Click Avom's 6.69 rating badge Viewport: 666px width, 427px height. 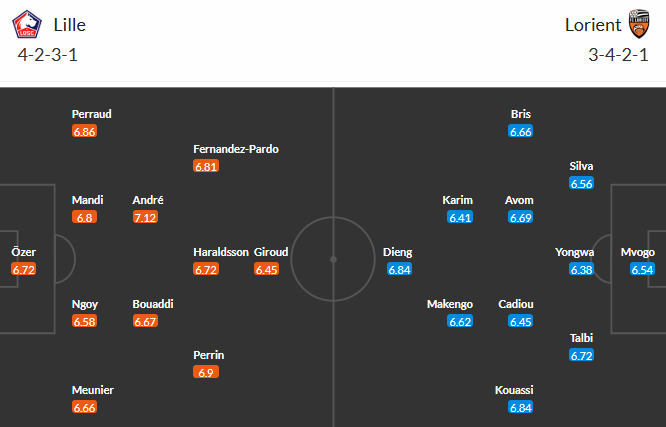tap(520, 217)
